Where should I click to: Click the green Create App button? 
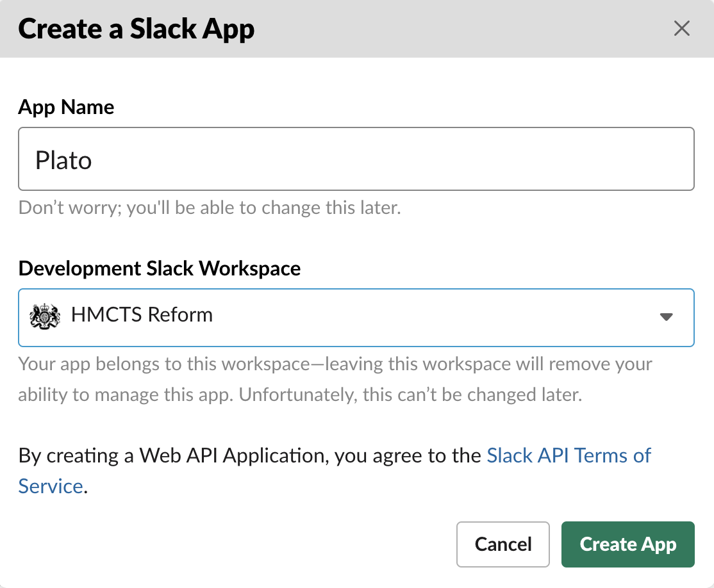627,544
